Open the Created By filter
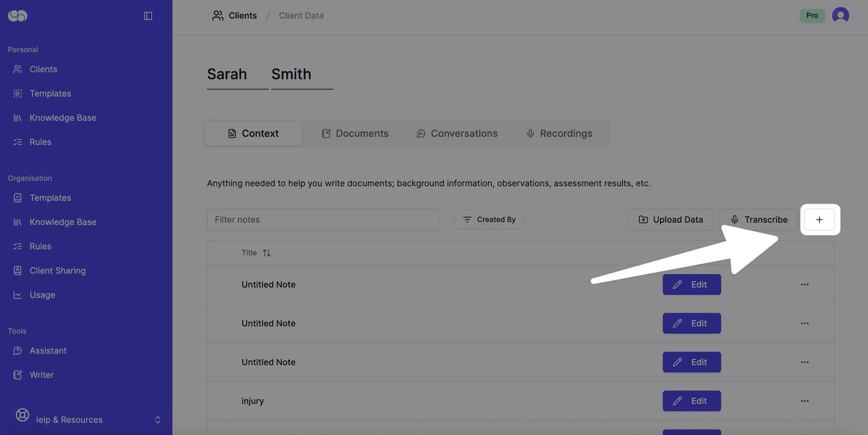868x435 pixels. click(x=489, y=220)
